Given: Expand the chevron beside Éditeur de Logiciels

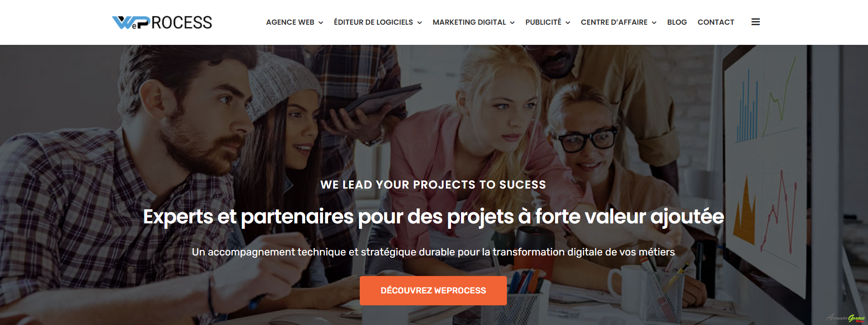Looking at the screenshot, I should pyautogui.click(x=419, y=22).
